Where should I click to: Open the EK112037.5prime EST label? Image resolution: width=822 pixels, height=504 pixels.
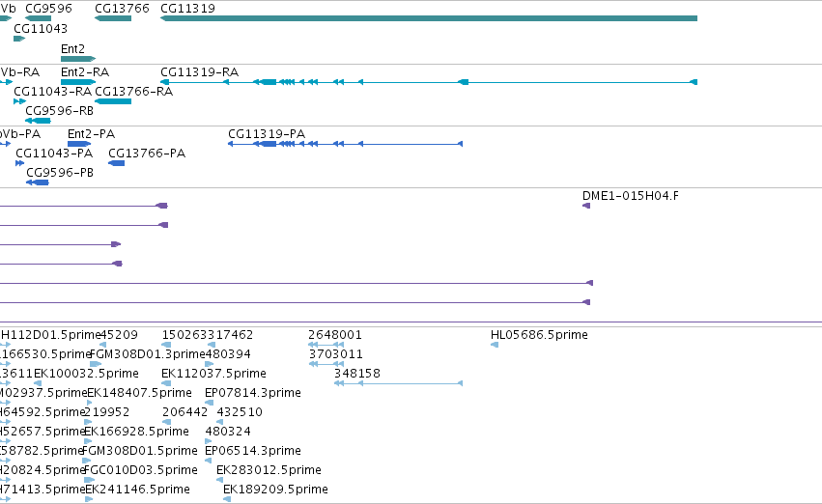click(213, 373)
